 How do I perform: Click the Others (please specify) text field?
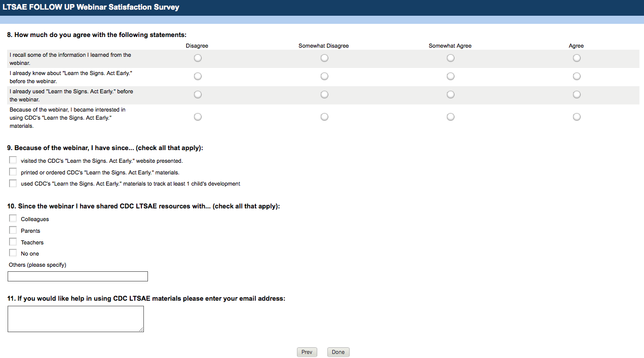tap(78, 276)
